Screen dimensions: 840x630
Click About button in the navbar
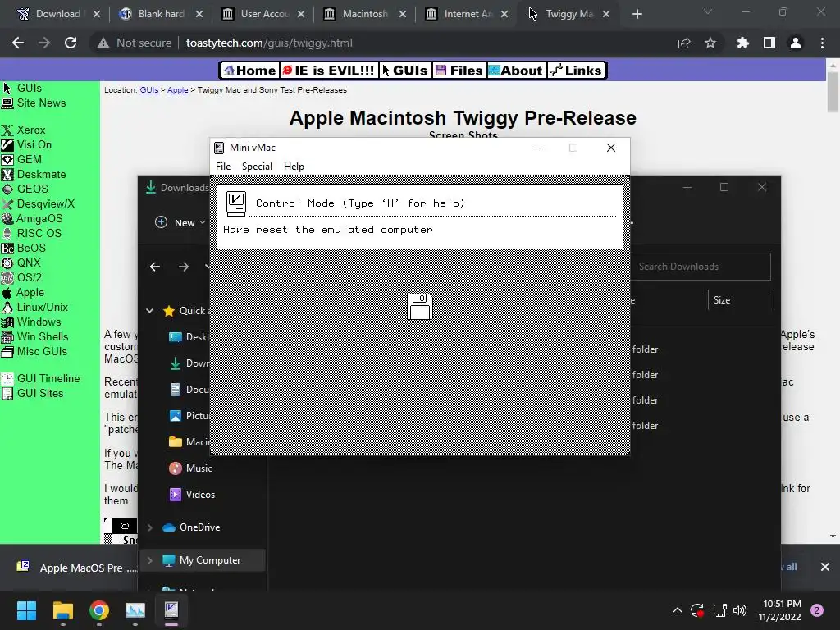click(x=517, y=71)
